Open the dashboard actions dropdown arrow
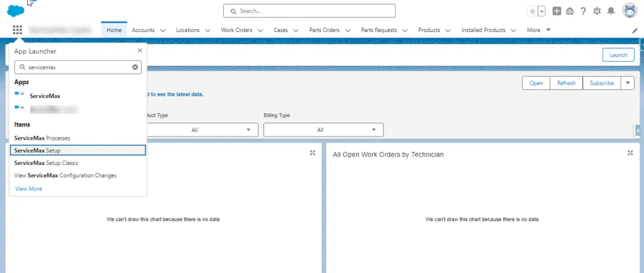Screen dimensions: 644x273 point(628,83)
